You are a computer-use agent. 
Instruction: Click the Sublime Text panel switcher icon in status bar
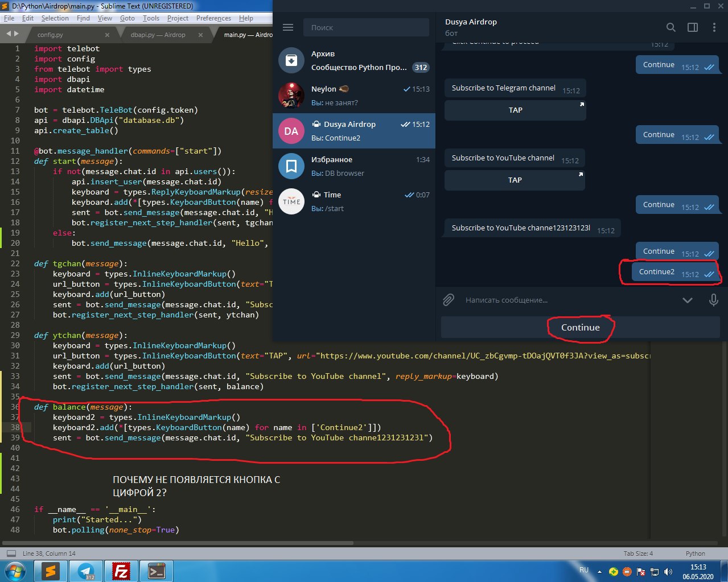pos(11,554)
